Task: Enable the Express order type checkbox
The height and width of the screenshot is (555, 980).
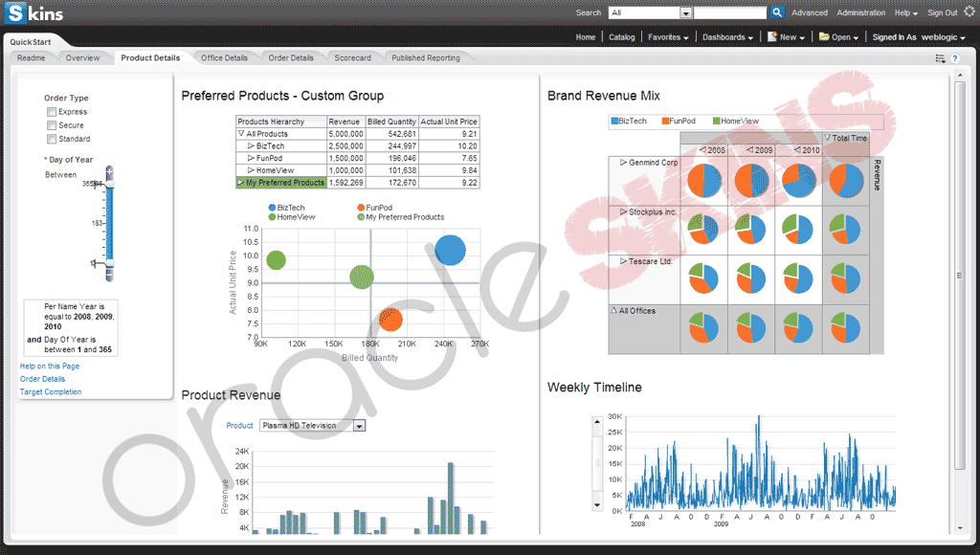Action: click(x=52, y=112)
